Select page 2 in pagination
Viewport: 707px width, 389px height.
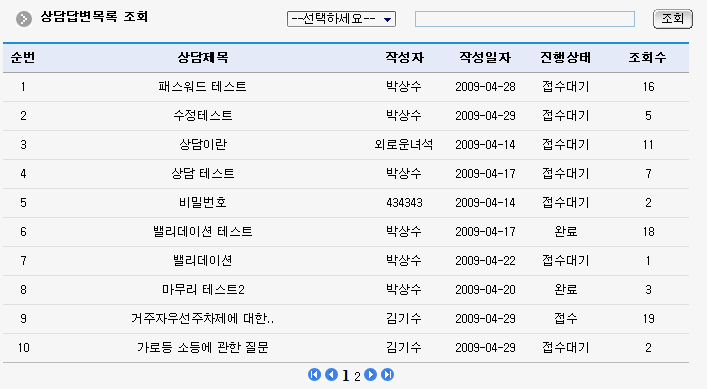click(357, 376)
